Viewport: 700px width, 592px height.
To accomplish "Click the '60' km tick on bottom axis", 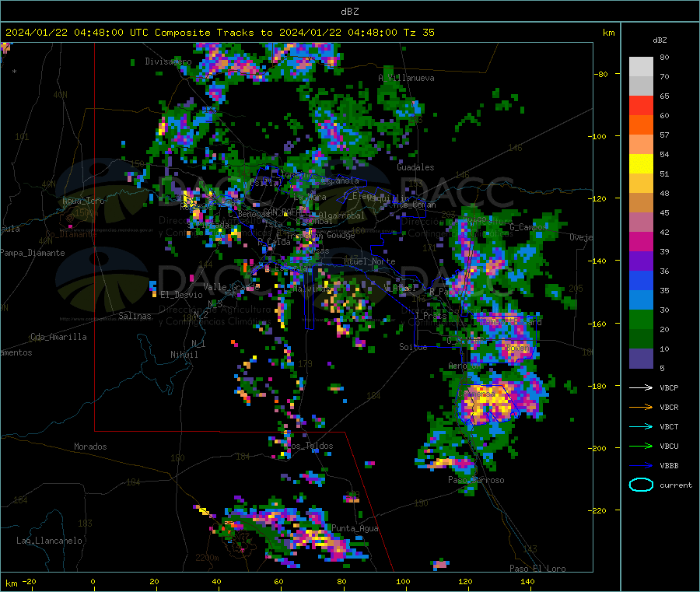I will pos(278,581).
